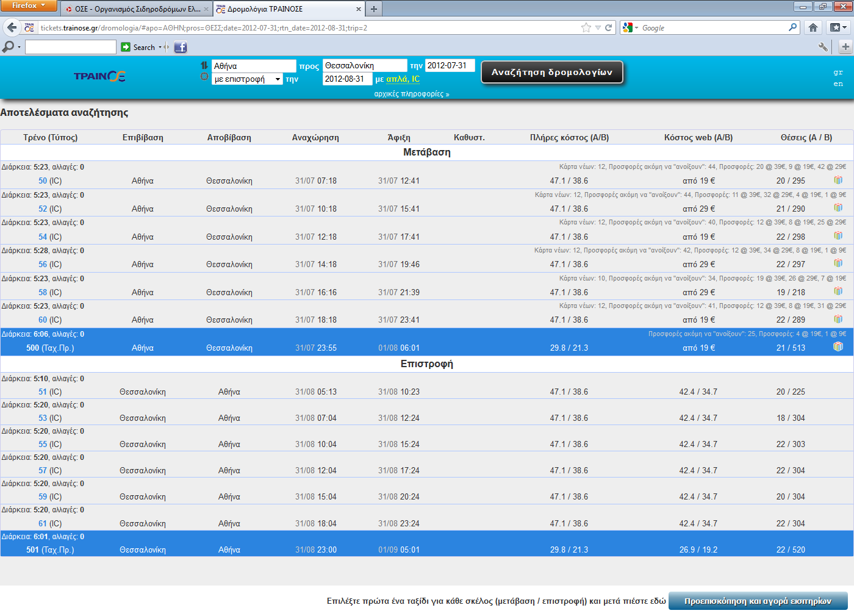The width and height of the screenshot is (854, 616).
Task: Click the απλά, IC train type link
Action: pos(403,79)
